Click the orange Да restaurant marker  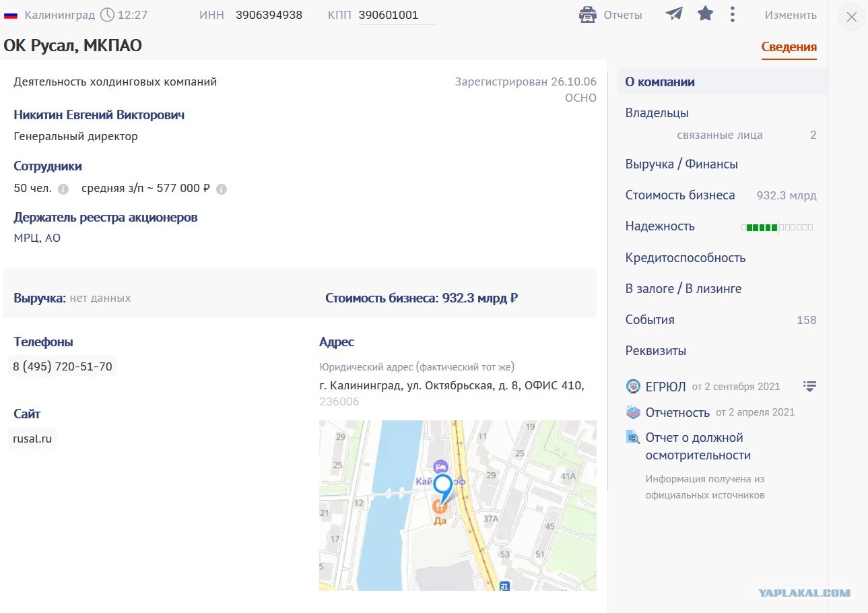point(439,507)
